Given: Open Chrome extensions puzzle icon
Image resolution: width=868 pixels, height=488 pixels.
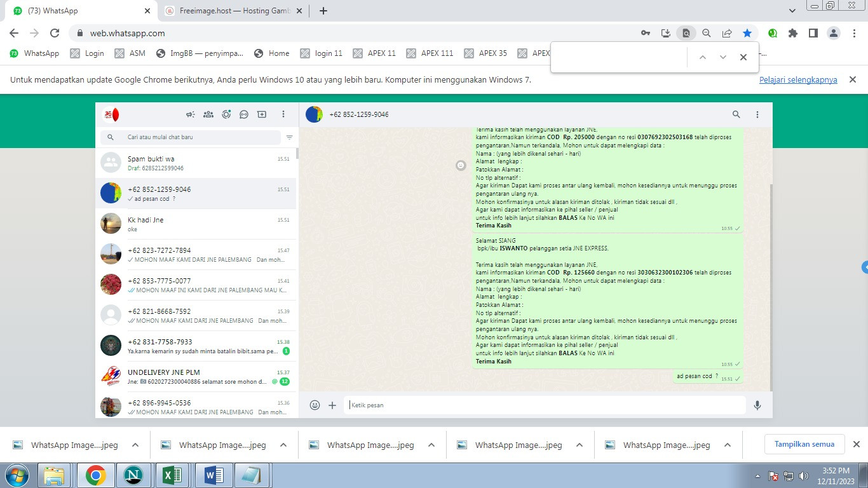Looking at the screenshot, I should [793, 33].
